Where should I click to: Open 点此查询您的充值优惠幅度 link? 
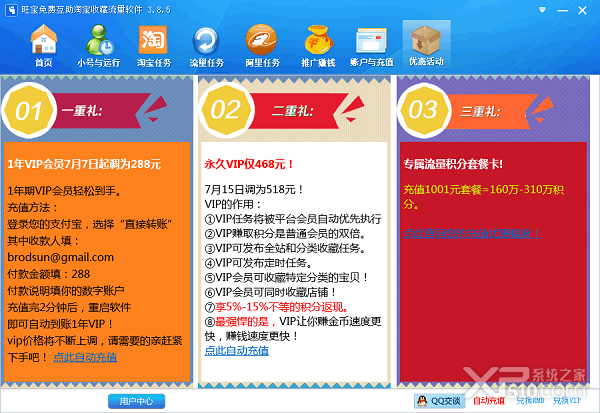coord(472,233)
